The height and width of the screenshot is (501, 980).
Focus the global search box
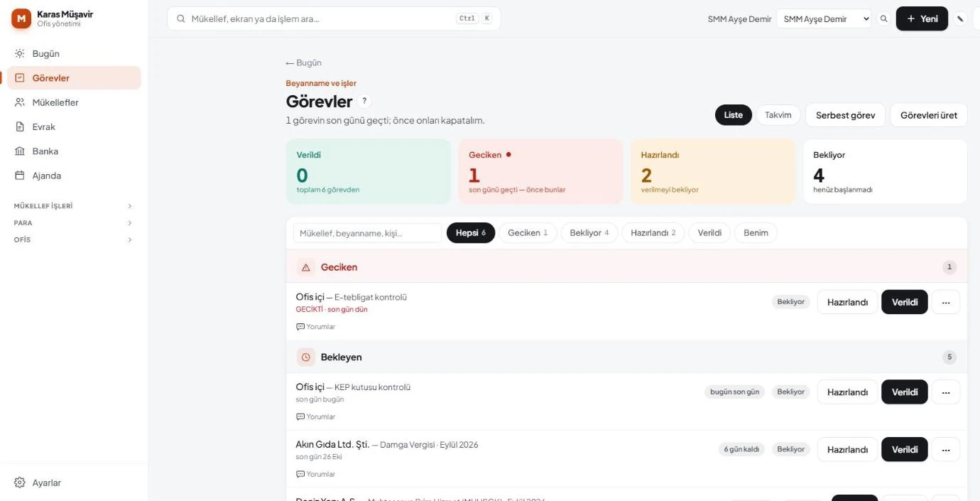(x=334, y=18)
